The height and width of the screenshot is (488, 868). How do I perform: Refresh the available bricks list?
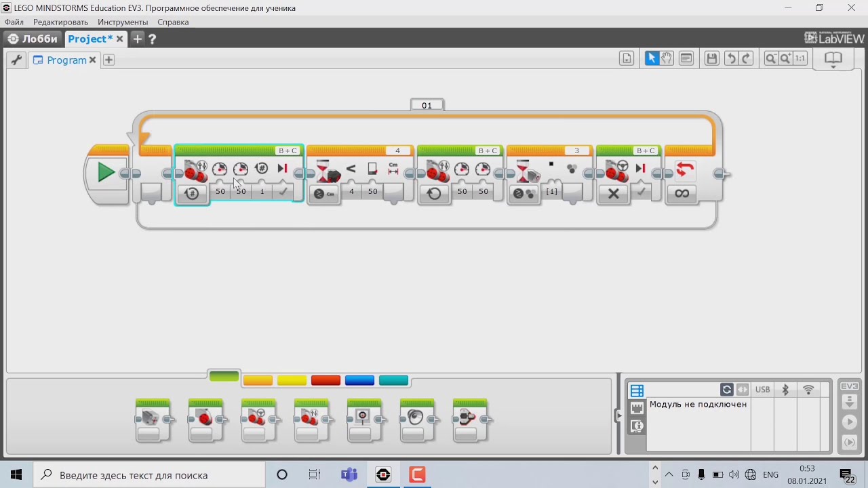point(727,390)
